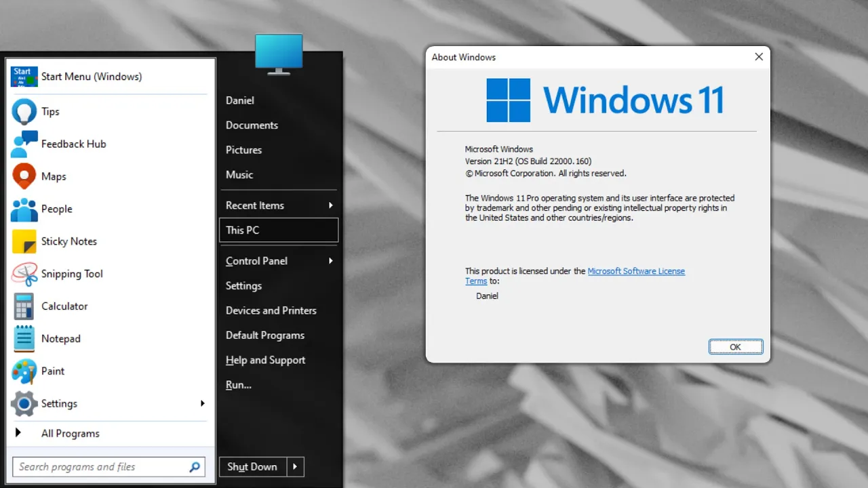Expand the Control Panel submenu arrow
Image resolution: width=868 pixels, height=488 pixels.
click(331, 261)
